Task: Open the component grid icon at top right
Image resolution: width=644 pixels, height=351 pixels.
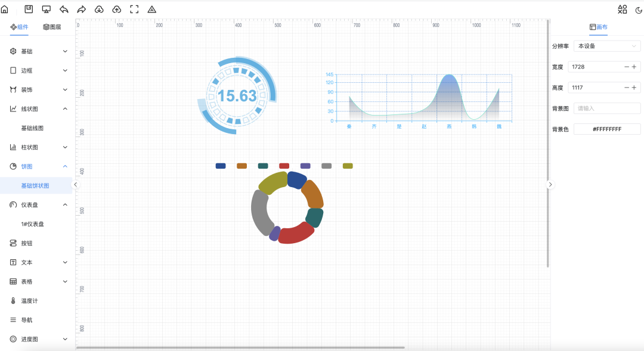Action: [x=623, y=10]
